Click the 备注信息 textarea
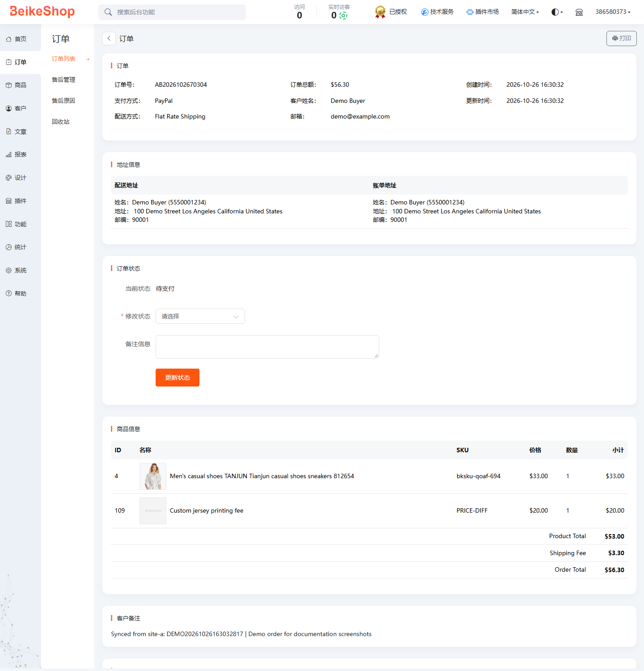This screenshot has width=644, height=671. 267,347
